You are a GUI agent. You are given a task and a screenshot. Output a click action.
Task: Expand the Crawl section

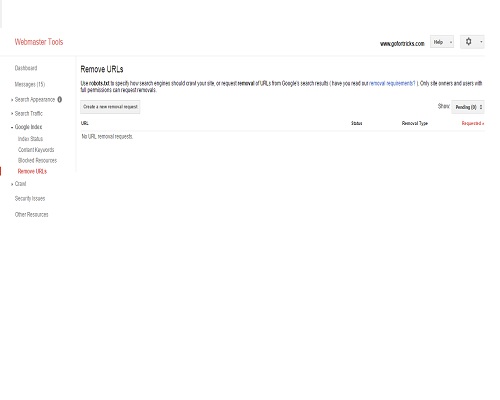coord(20,184)
